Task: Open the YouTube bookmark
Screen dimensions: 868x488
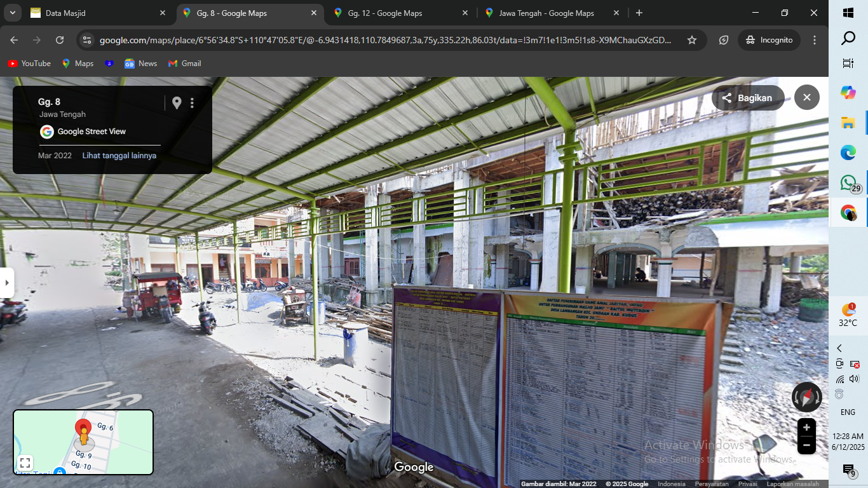Action: [29, 64]
